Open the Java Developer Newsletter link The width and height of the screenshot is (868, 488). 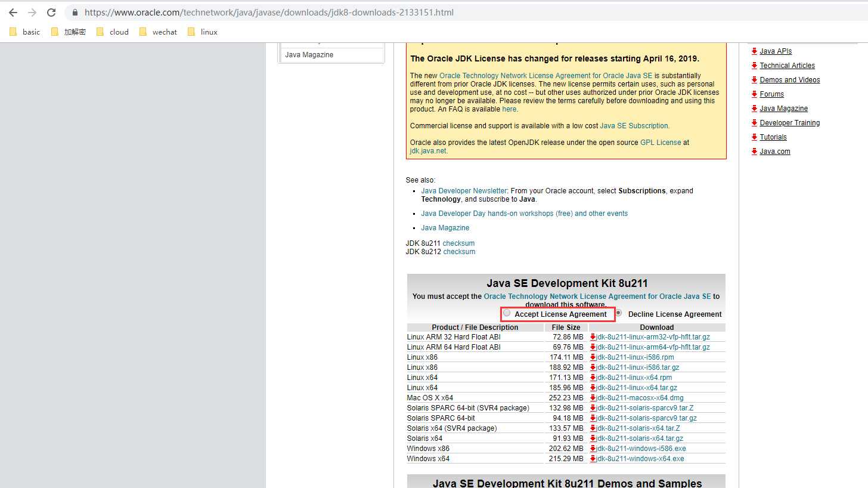click(464, 191)
